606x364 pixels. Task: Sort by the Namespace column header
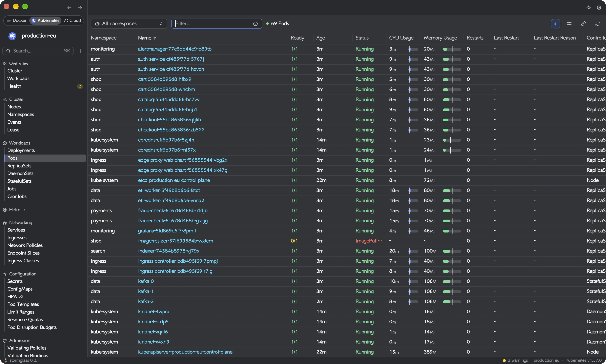(103, 38)
